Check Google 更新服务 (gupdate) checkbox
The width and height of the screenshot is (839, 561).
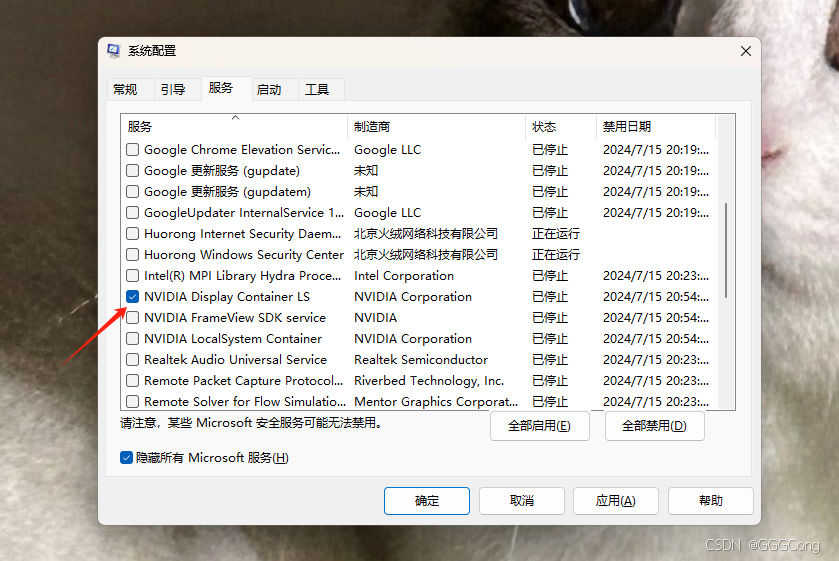[132, 171]
